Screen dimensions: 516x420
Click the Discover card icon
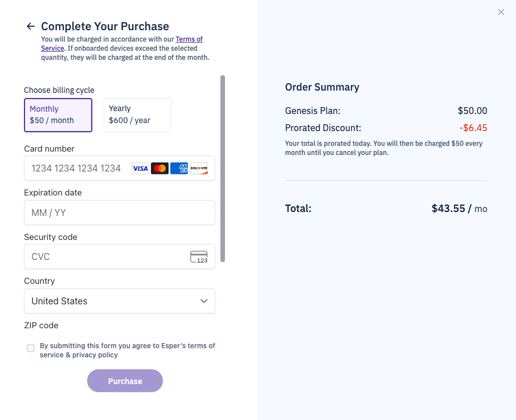(199, 168)
